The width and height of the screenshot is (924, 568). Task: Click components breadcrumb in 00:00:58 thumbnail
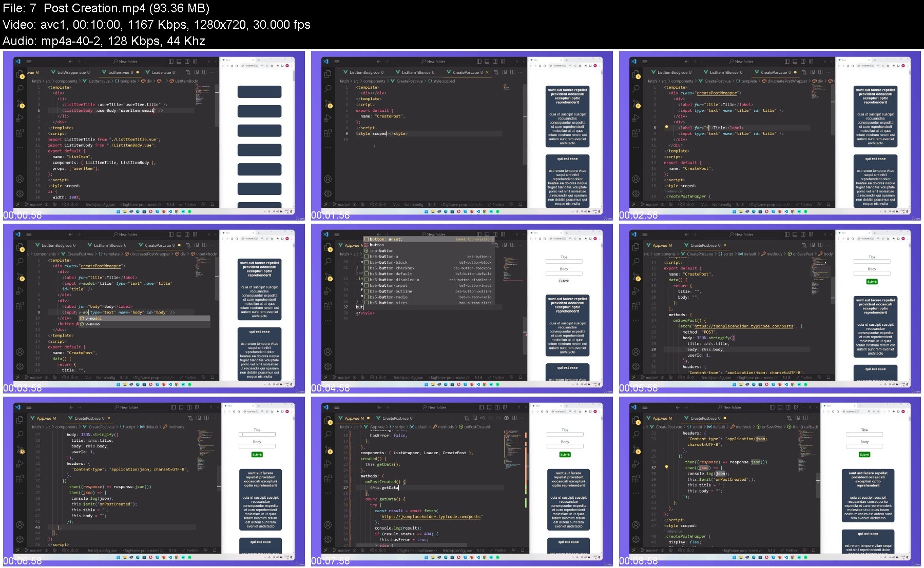click(x=66, y=81)
